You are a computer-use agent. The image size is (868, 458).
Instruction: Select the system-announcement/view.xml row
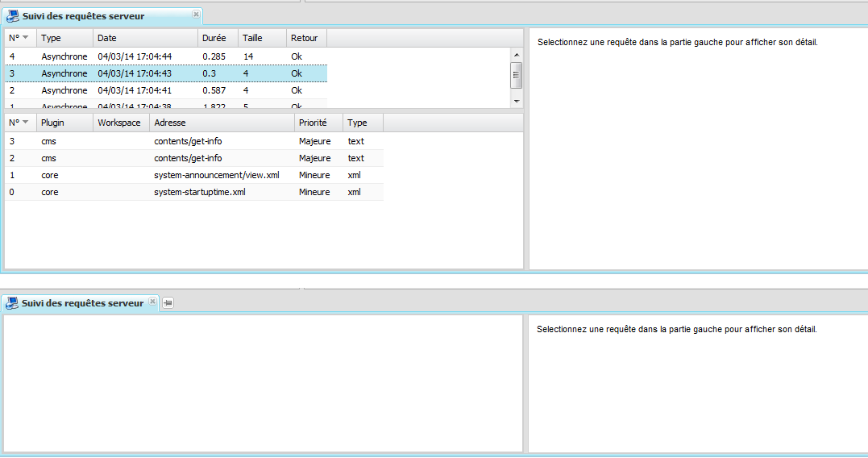coord(216,175)
